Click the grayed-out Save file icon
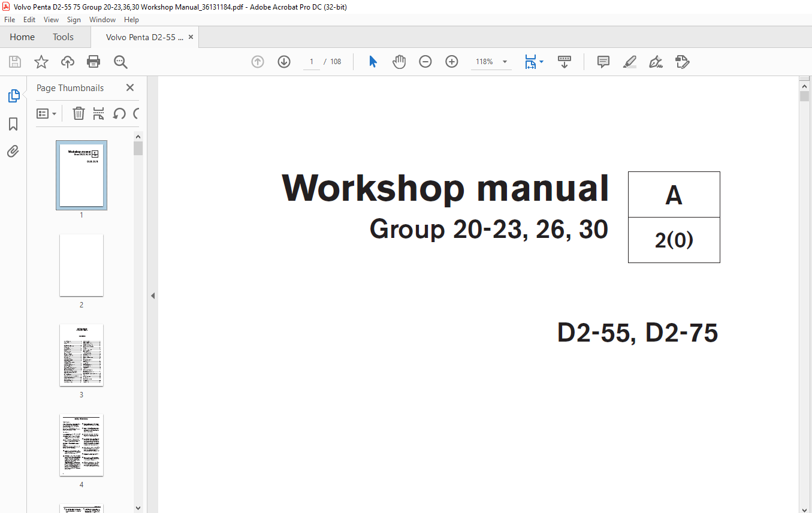 point(15,62)
